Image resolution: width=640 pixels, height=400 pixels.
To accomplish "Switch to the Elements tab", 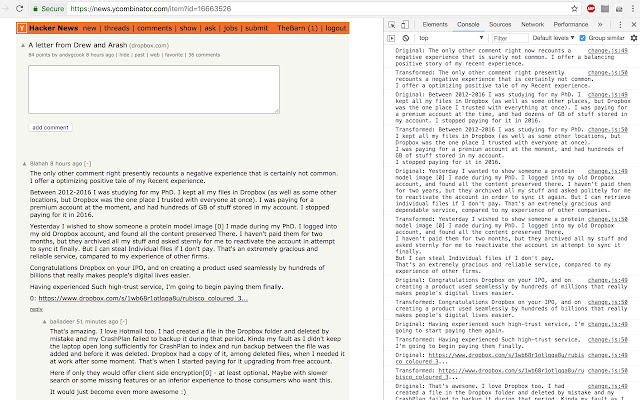I will [435, 24].
